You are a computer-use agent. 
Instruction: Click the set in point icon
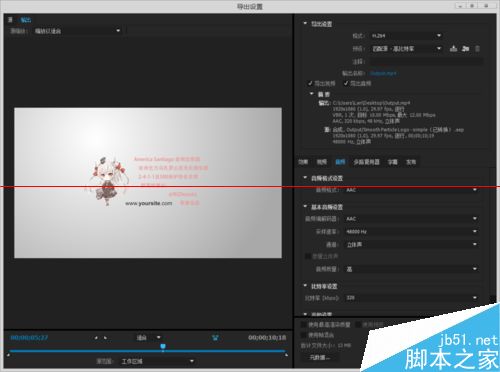click(96, 338)
